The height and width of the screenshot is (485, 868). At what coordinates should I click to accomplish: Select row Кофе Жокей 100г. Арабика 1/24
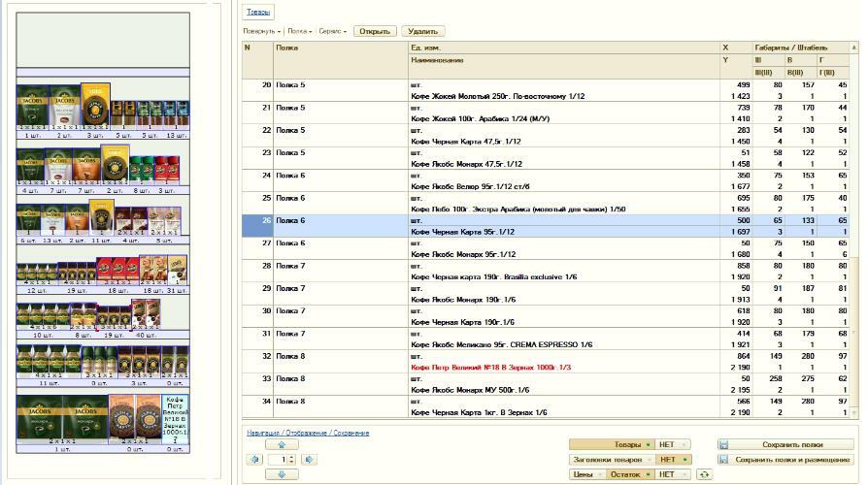click(x=546, y=113)
